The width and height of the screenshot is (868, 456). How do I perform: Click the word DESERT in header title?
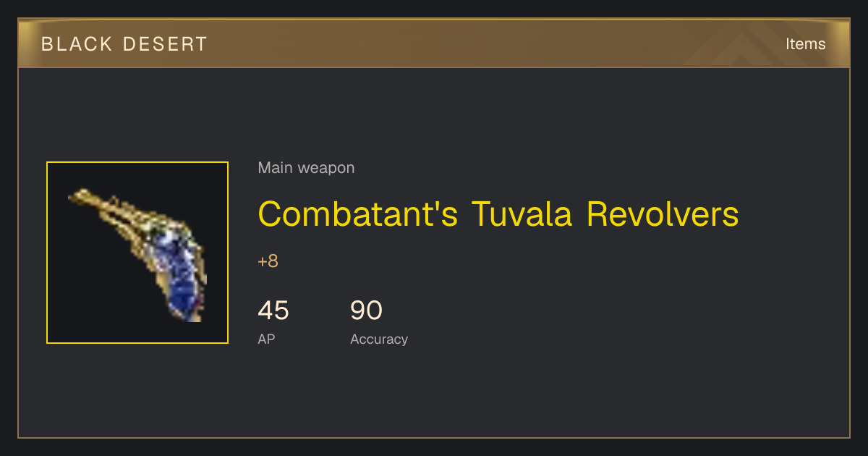pyautogui.click(x=165, y=43)
